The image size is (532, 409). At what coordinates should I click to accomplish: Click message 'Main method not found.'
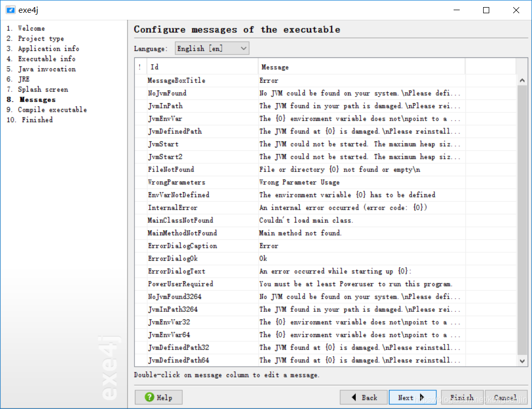pyautogui.click(x=300, y=233)
